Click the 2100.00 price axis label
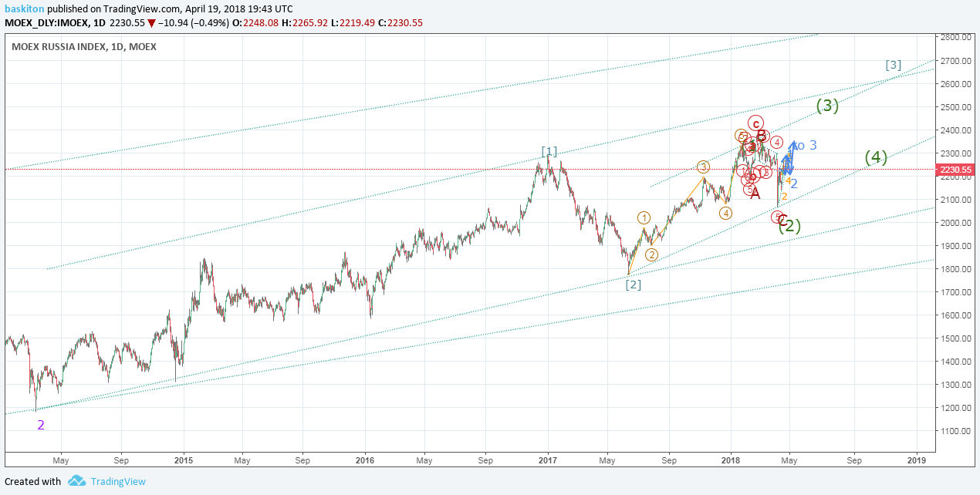This screenshot has width=980, height=495. tap(956, 200)
